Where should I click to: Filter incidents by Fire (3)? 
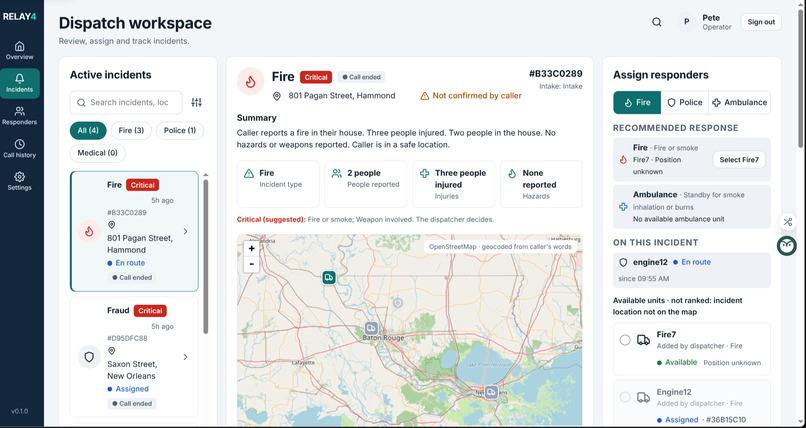pos(131,131)
